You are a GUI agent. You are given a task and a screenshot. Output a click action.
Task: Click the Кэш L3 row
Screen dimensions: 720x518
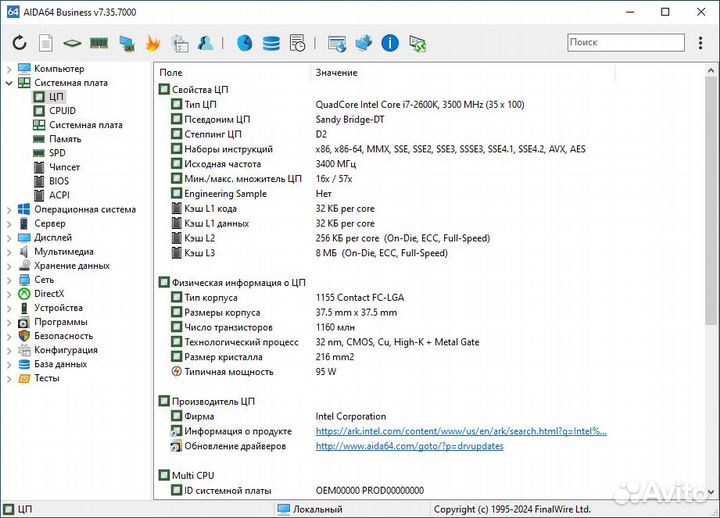309,253
